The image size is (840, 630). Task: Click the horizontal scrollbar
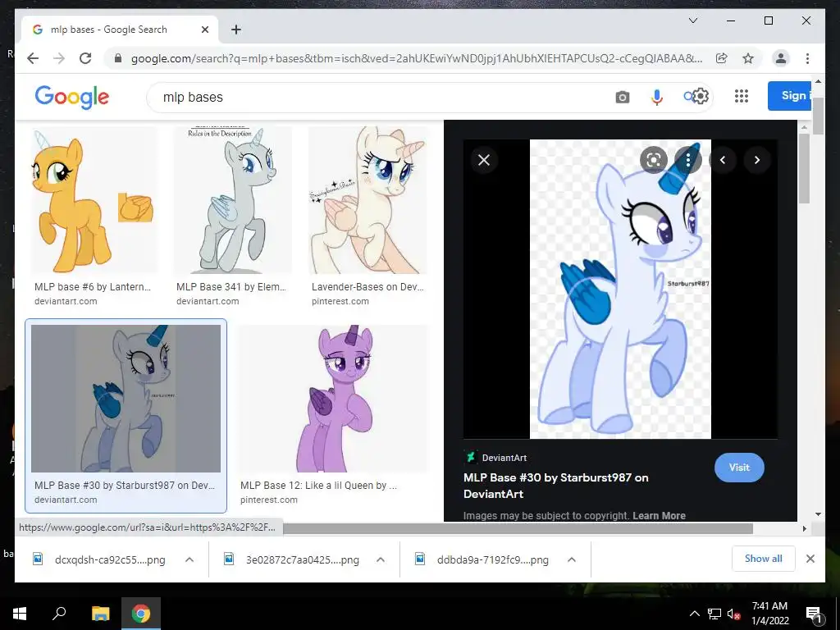tap(518, 528)
